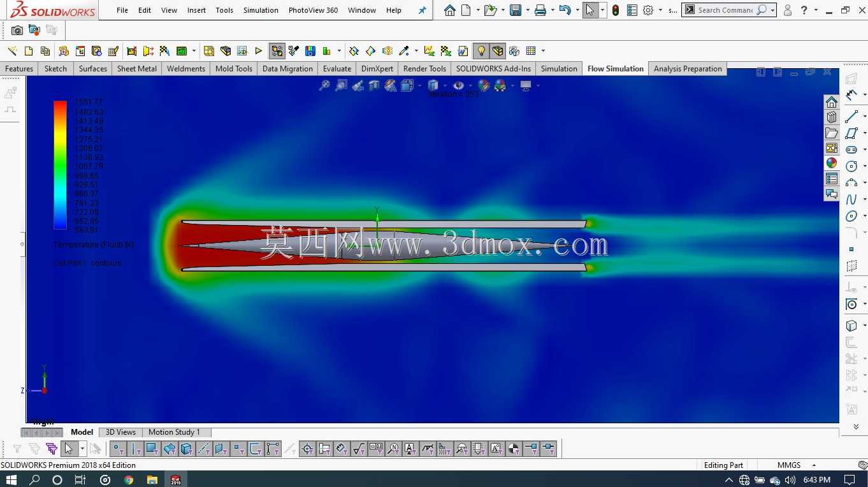Viewport: 868px width, 487px height.
Task: Click the checkered flag goals icon
Action: (x=164, y=51)
